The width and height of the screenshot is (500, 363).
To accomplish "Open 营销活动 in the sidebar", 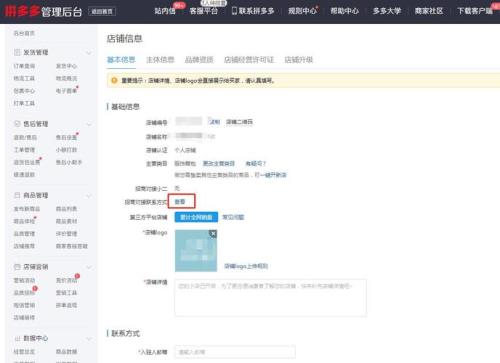I will click(x=24, y=280).
